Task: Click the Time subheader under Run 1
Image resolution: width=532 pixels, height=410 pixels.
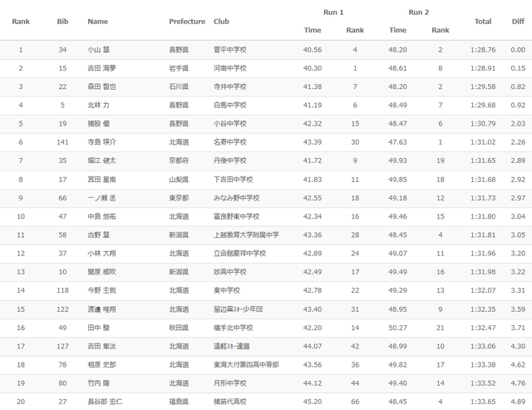Action: (x=313, y=30)
